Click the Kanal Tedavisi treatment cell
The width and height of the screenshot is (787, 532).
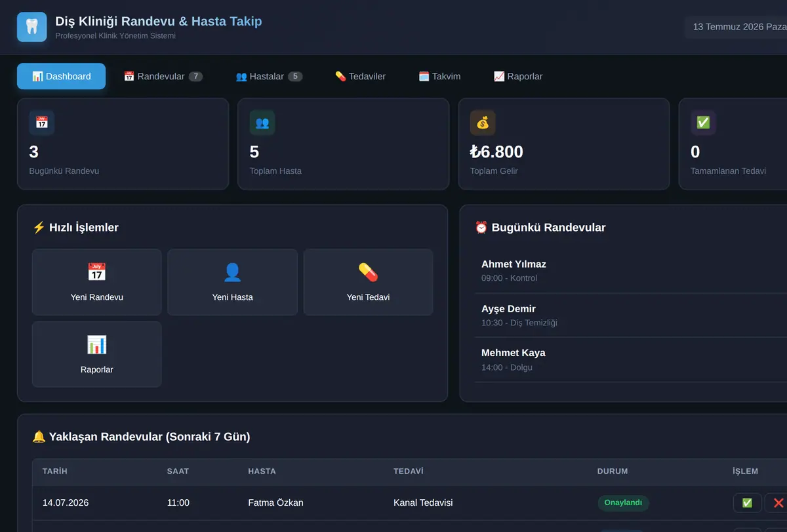(x=423, y=502)
